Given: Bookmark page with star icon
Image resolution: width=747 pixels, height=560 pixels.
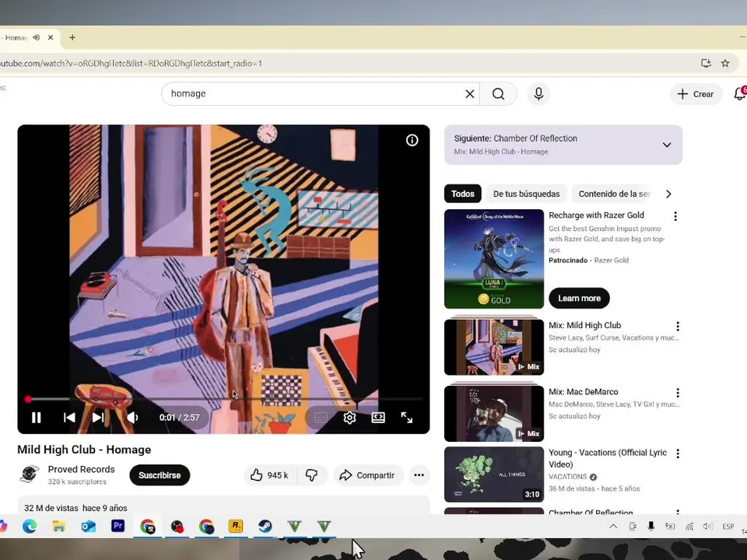Looking at the screenshot, I should [x=725, y=63].
